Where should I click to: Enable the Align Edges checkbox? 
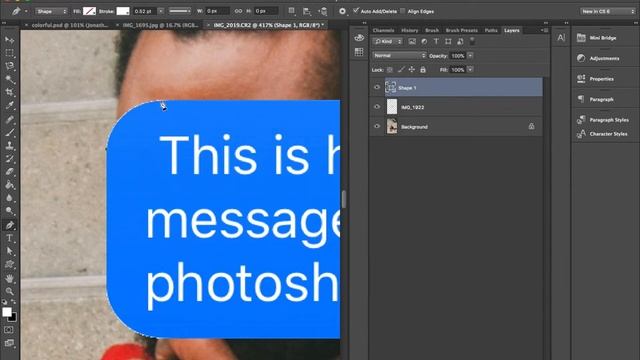pos(403,11)
